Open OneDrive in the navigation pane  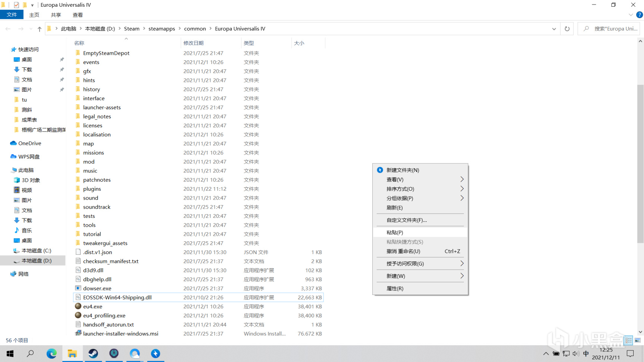click(x=30, y=143)
